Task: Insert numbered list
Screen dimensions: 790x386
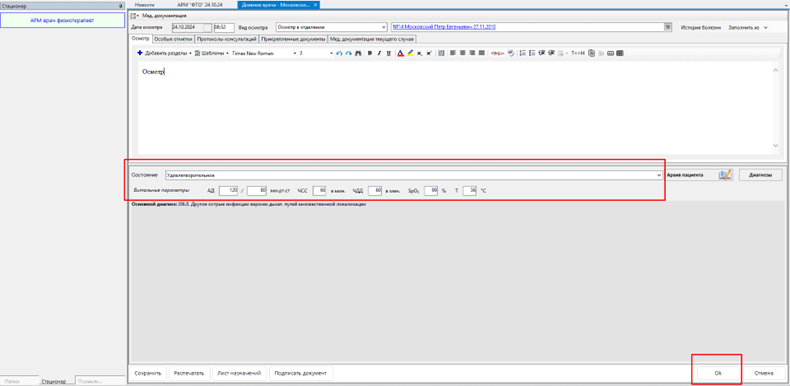Action: (x=522, y=53)
